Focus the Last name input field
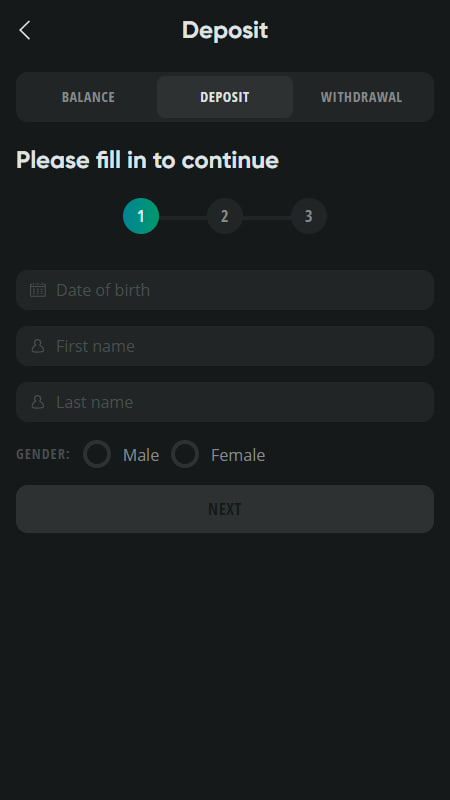 [x=225, y=402]
